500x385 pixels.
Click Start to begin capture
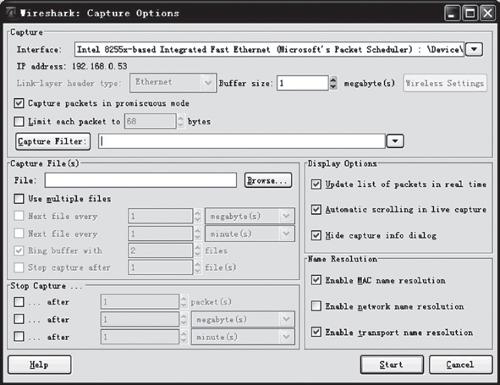pos(392,365)
